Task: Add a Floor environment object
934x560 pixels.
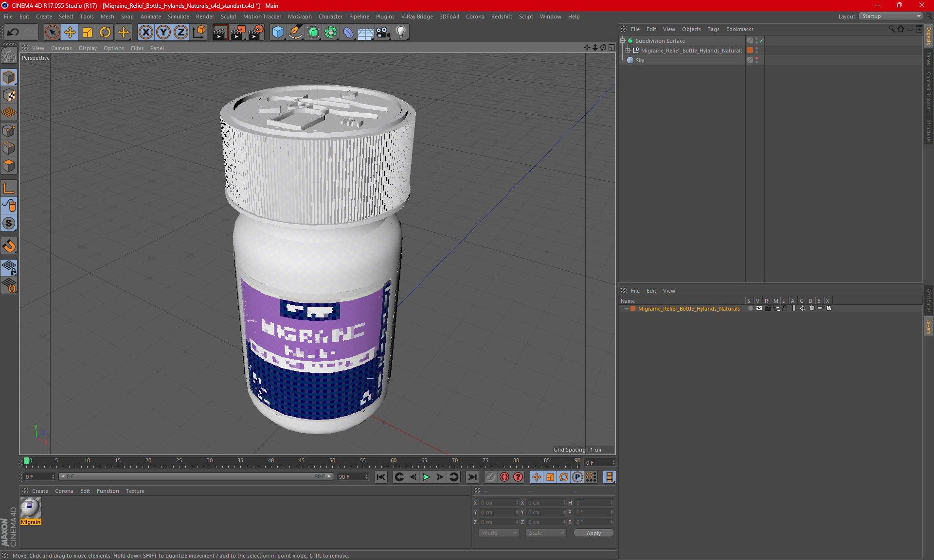Action: click(x=366, y=33)
